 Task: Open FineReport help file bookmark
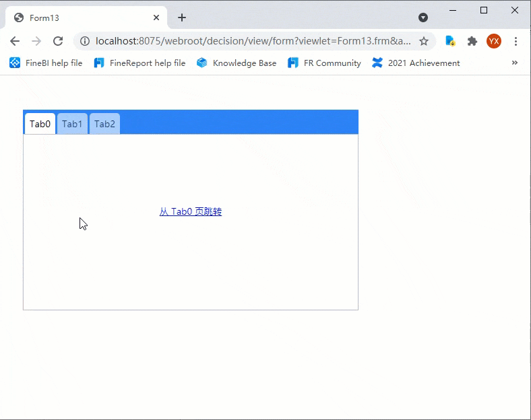pyautogui.click(x=139, y=63)
